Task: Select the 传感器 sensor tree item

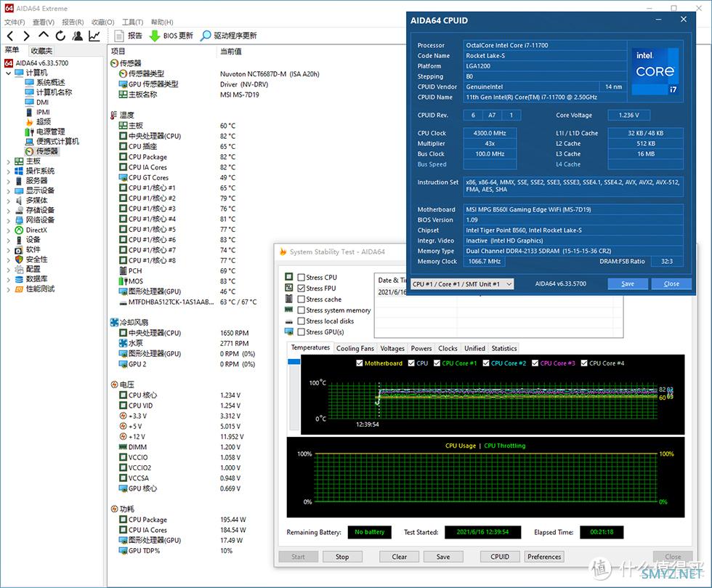Action: [x=46, y=151]
